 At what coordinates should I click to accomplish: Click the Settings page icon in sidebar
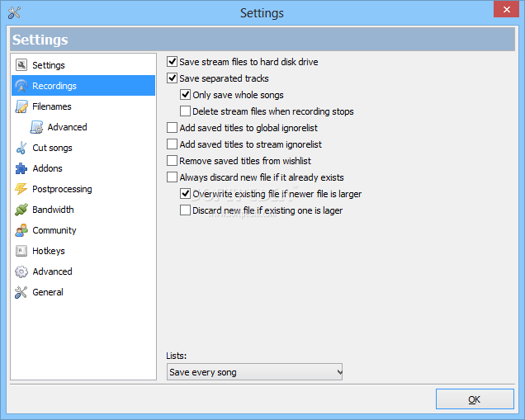click(x=21, y=65)
